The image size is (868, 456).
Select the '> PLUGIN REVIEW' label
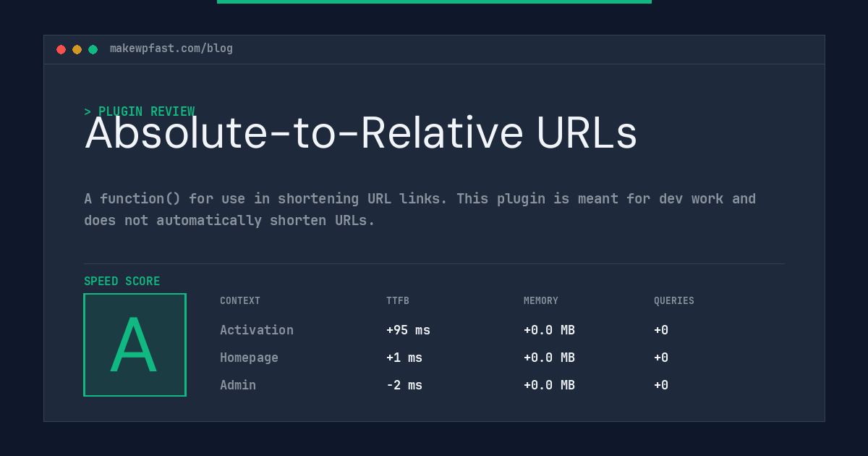coord(139,111)
